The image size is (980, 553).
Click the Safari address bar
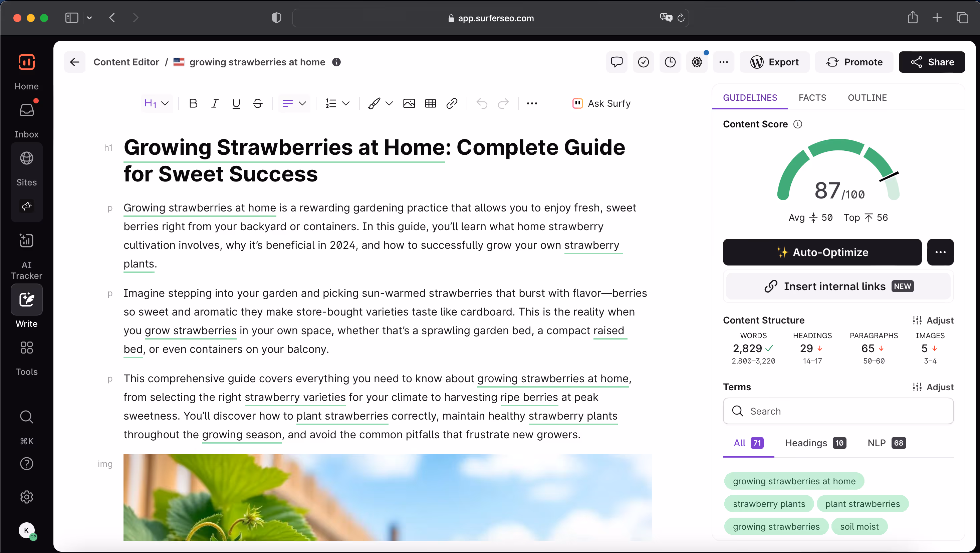tap(490, 18)
